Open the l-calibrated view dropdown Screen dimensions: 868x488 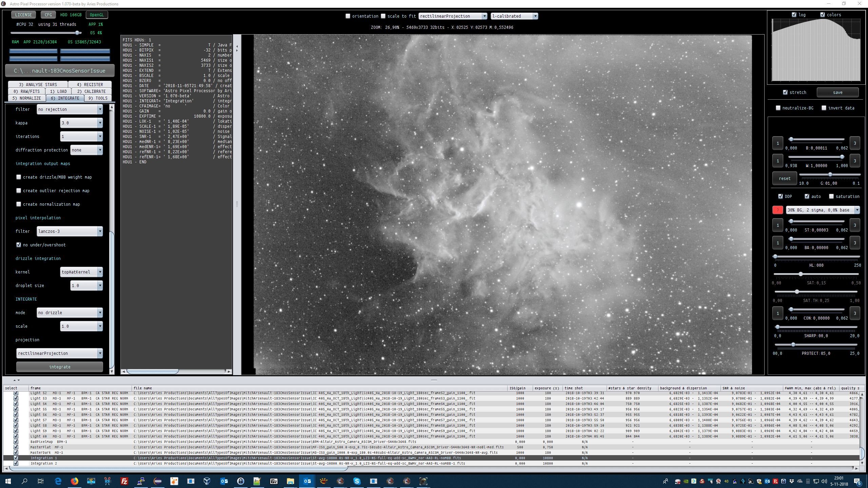pyautogui.click(x=514, y=16)
